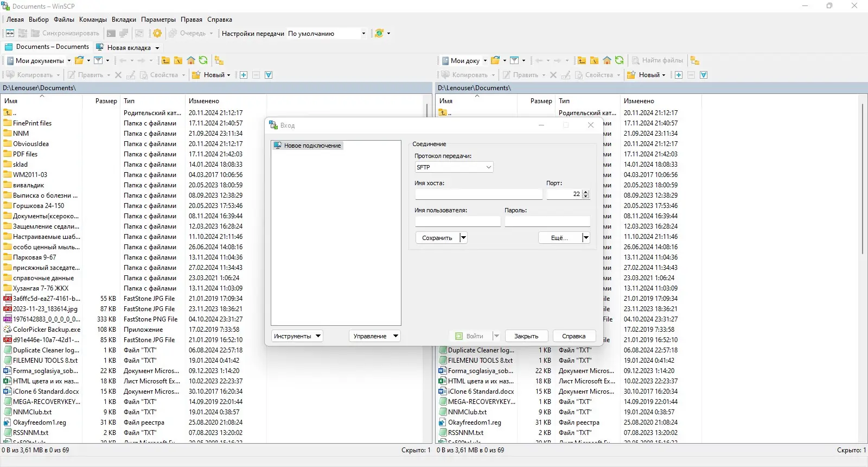Click the Справка button in login dialog
The image size is (868, 467).
coord(573,336)
